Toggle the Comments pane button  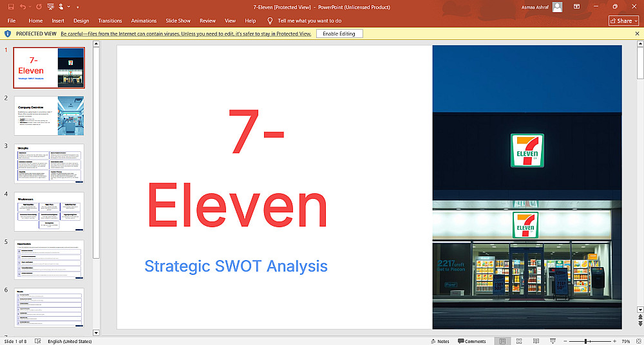pyautogui.click(x=472, y=341)
